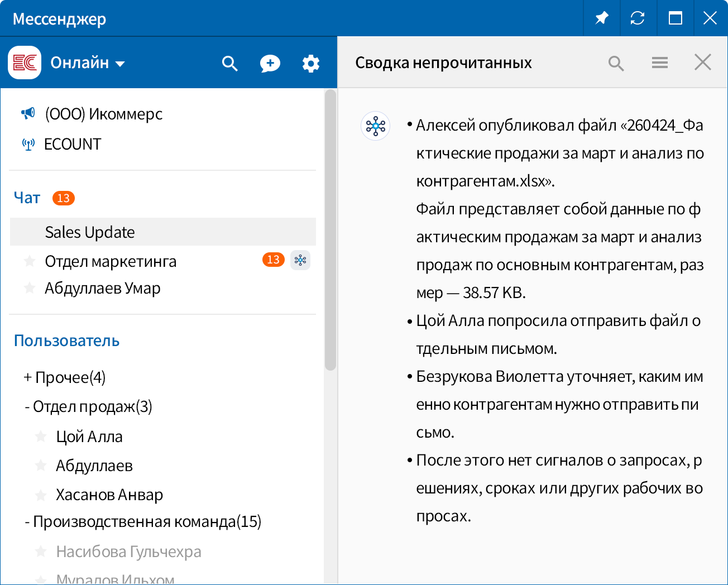
Task: Search in Сводка непрочитанных panel
Action: [616, 63]
